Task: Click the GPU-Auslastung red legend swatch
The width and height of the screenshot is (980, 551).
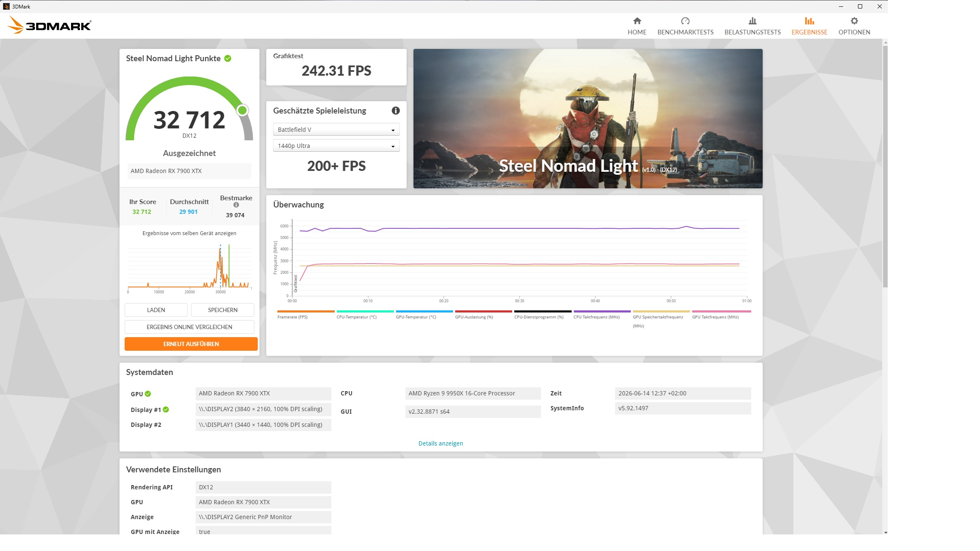Action: pos(483,311)
